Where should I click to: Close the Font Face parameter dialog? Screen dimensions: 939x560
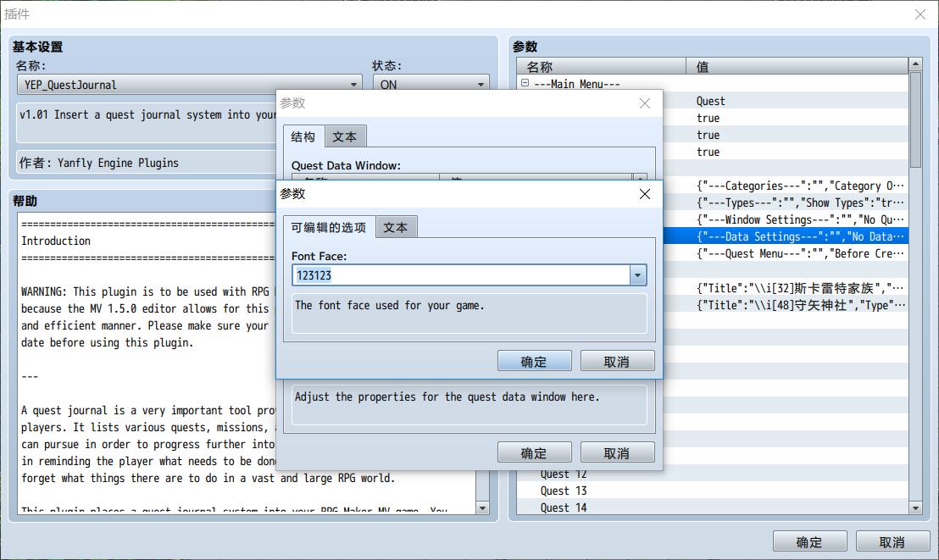(645, 194)
